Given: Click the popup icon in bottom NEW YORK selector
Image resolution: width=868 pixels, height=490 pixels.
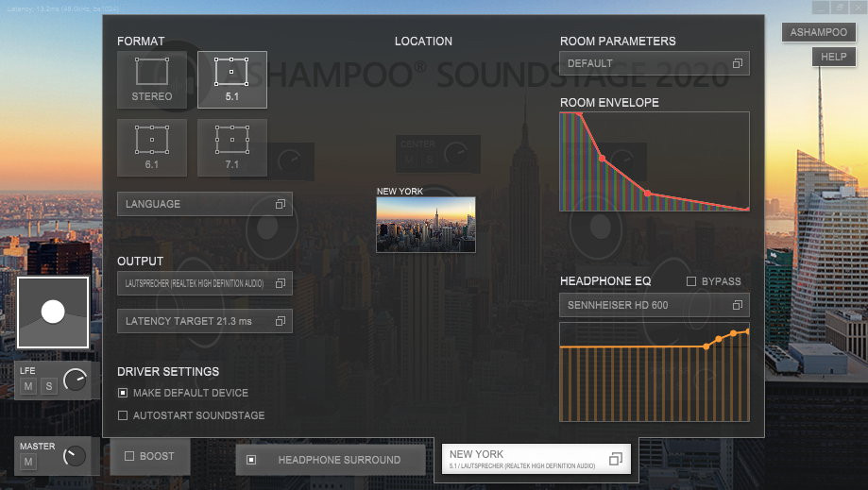Looking at the screenshot, I should [x=616, y=459].
